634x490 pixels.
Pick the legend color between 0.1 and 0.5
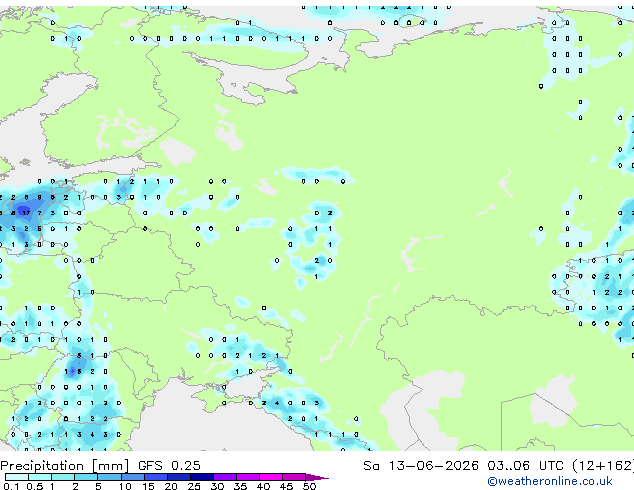point(17,477)
